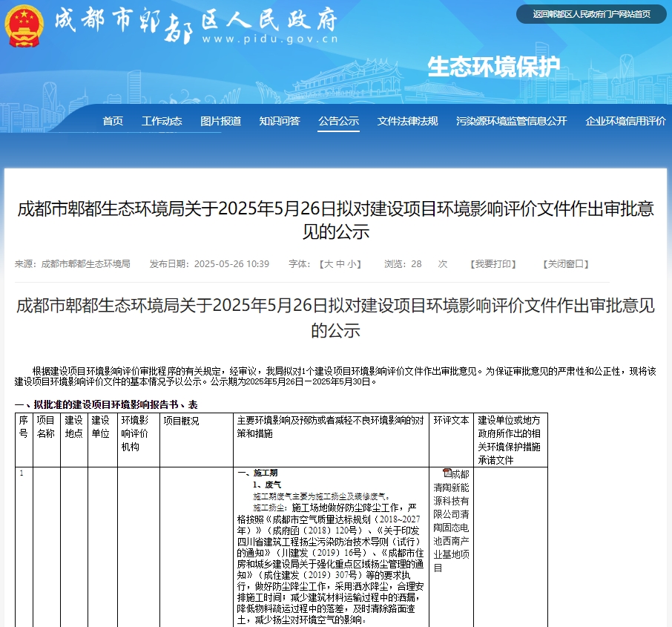Image resolution: width=672 pixels, height=627 pixels.
Task: Open the 工作动态 section
Action: click(161, 121)
